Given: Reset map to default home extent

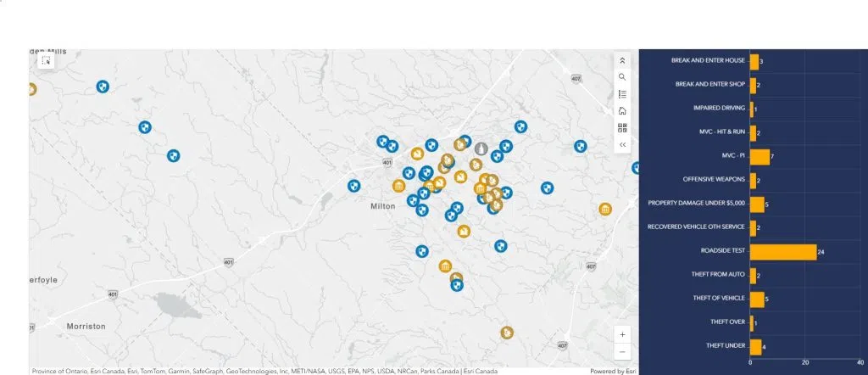Looking at the screenshot, I should click(x=622, y=111).
